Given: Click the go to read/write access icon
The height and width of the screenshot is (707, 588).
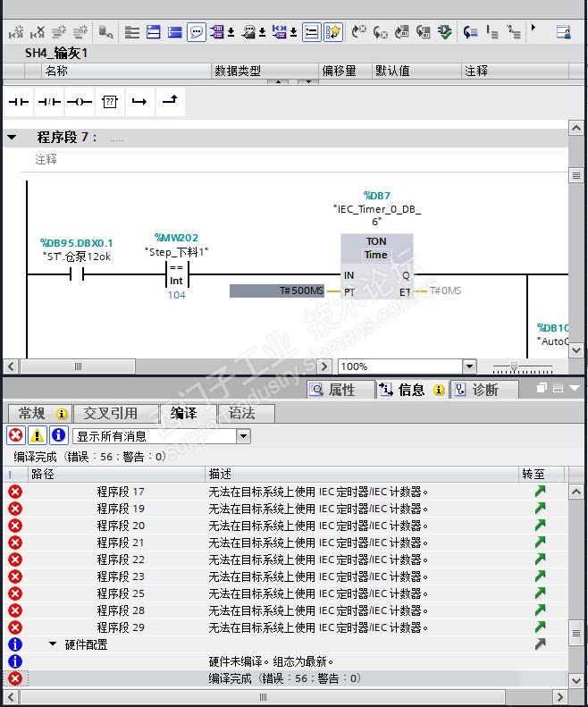Looking at the screenshot, I should [x=470, y=32].
